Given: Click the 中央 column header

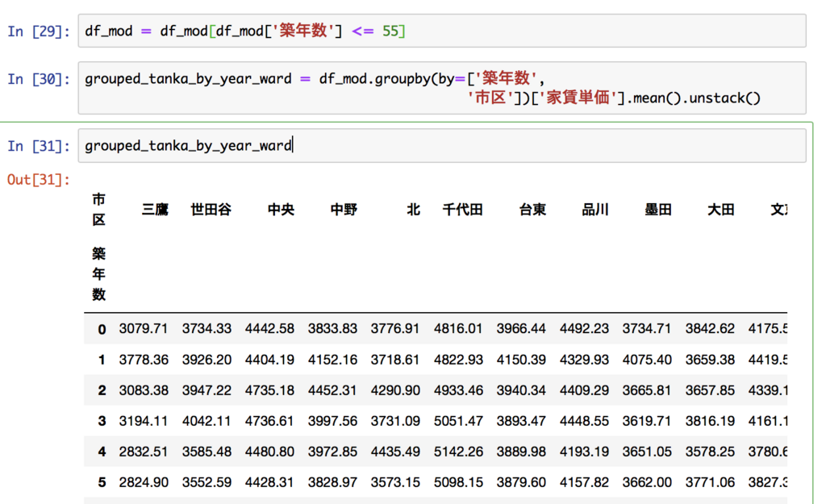Looking at the screenshot, I should 281,210.
